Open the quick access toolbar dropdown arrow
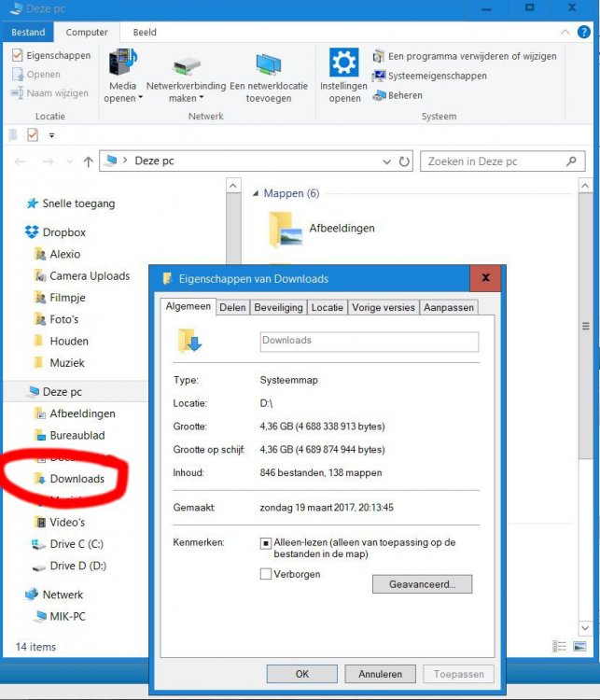Screen dimensions: 600x700 pos(52,135)
